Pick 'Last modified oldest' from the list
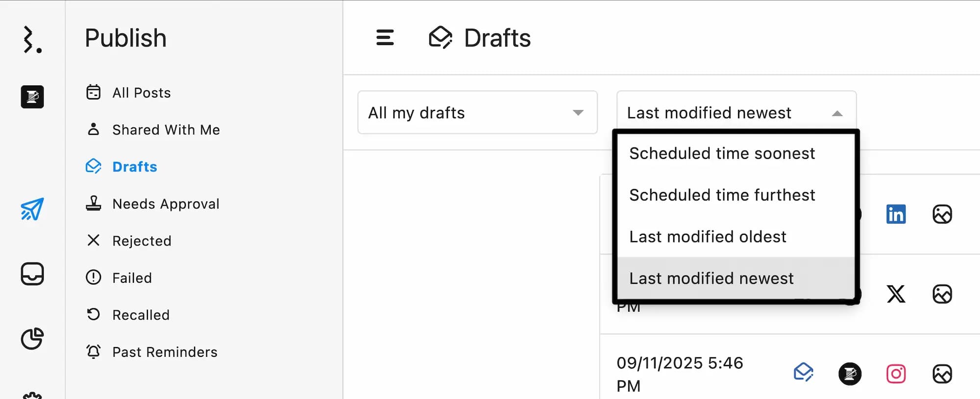 (x=708, y=237)
